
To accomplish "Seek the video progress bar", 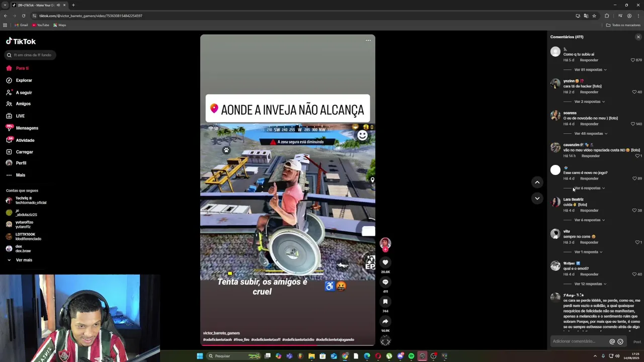I will pos(287,345).
